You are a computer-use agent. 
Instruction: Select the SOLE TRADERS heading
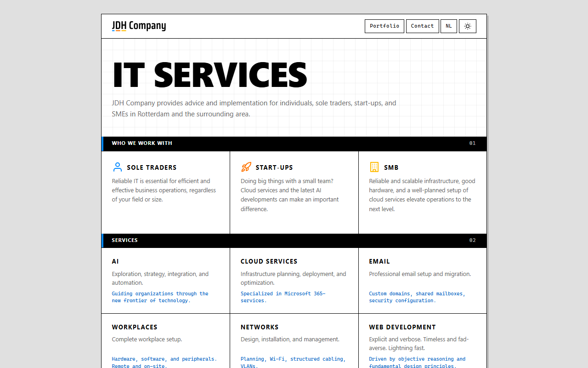(x=152, y=167)
